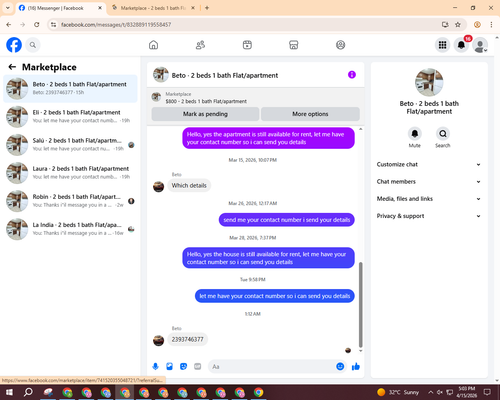
Task: Expand Customize chat section
Action: 429,164
